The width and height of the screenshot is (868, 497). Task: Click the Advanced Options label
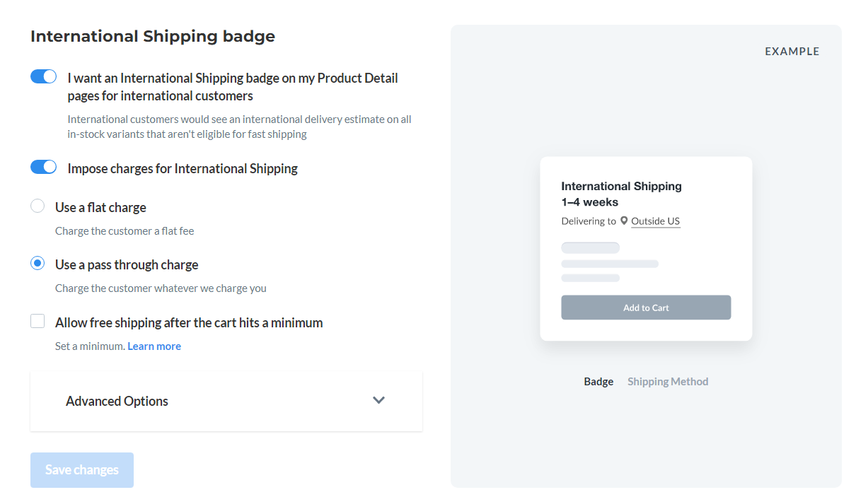click(x=117, y=401)
